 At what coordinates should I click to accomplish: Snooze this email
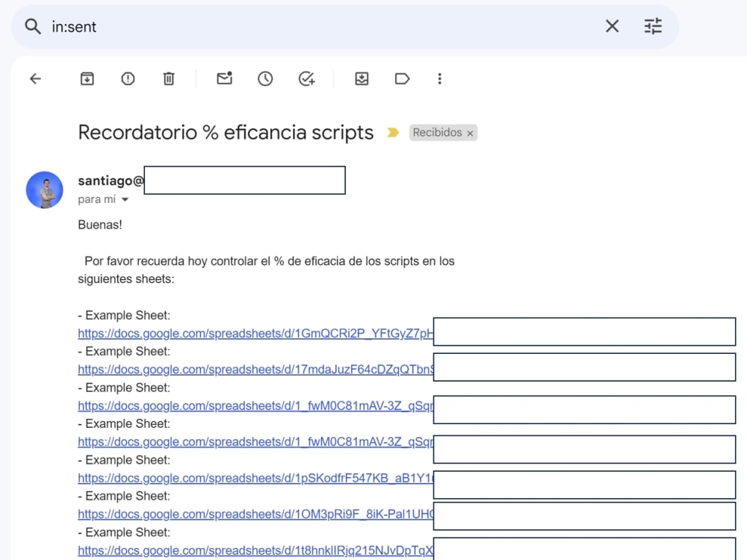click(265, 78)
